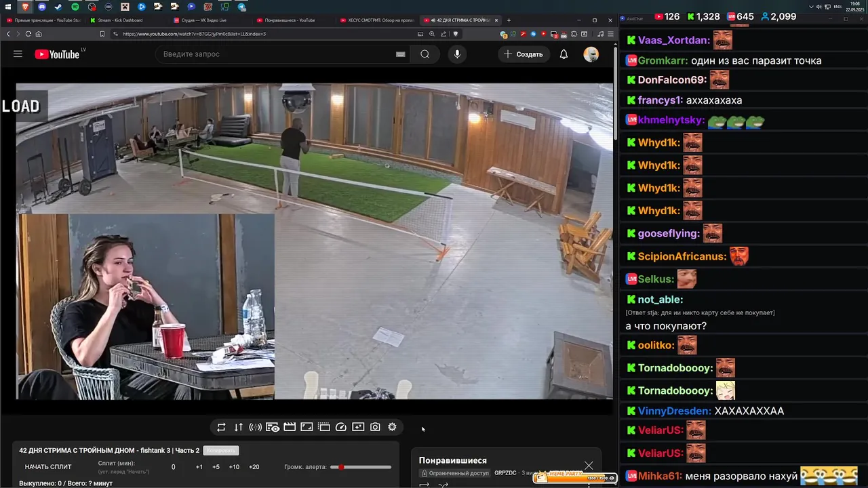The height and width of the screenshot is (488, 868).
Task: Click the clapperboard icon below the video
Action: (290, 427)
